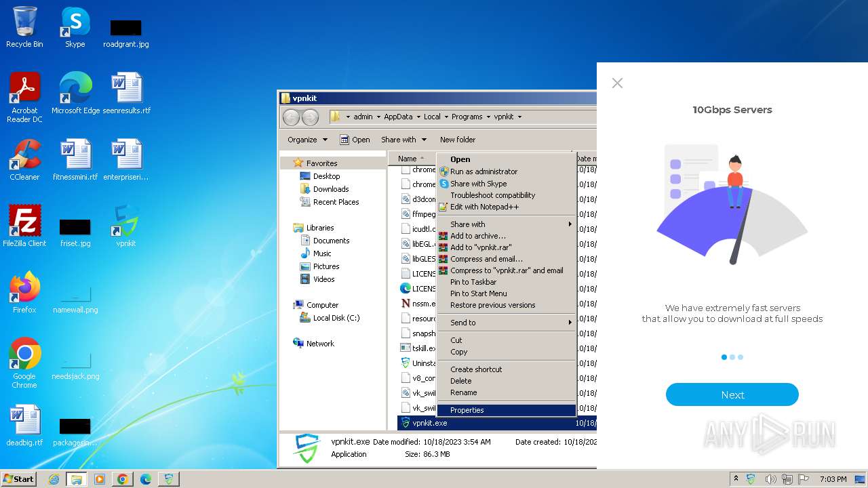Viewport: 868px width, 488px height.
Task: Sort files by the Name column header
Action: 413,159
